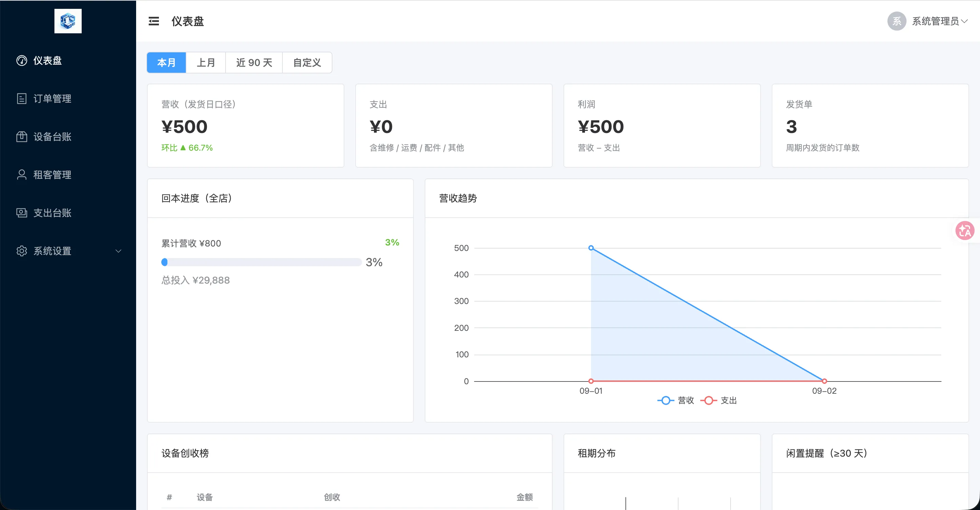This screenshot has height=510, width=980.
Task: Click the 09-02 data point on chart
Action: click(x=824, y=381)
